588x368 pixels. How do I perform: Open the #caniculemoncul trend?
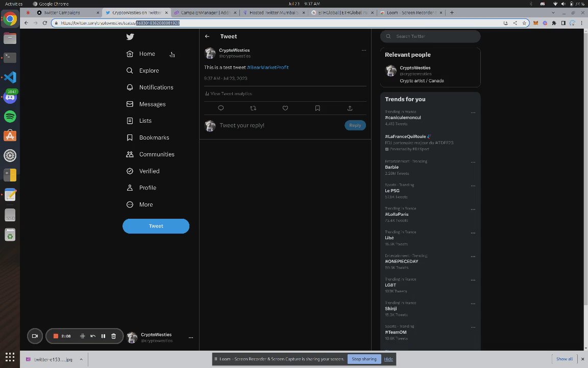(x=403, y=118)
